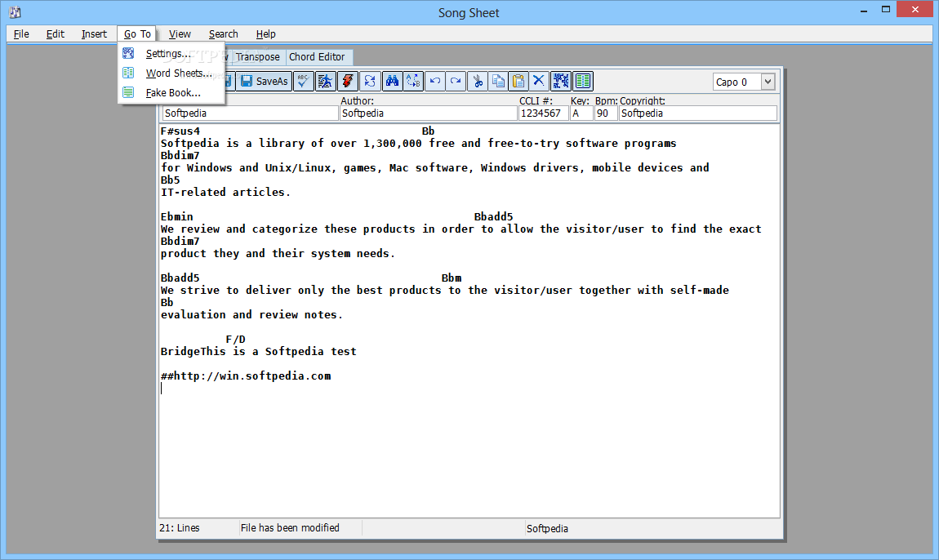Cut selection with the scissors icon
The height and width of the screenshot is (560, 939).
click(478, 82)
